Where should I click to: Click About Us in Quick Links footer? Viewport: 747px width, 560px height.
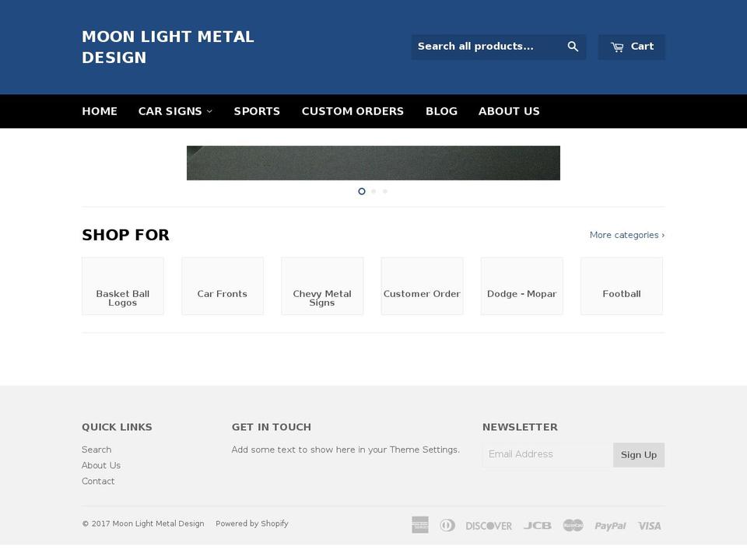[x=101, y=465]
